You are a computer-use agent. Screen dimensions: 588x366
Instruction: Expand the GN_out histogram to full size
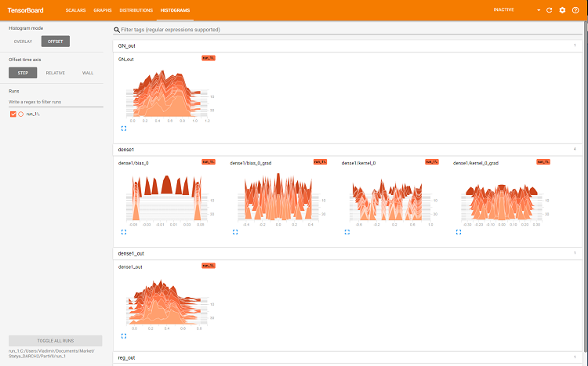point(124,129)
